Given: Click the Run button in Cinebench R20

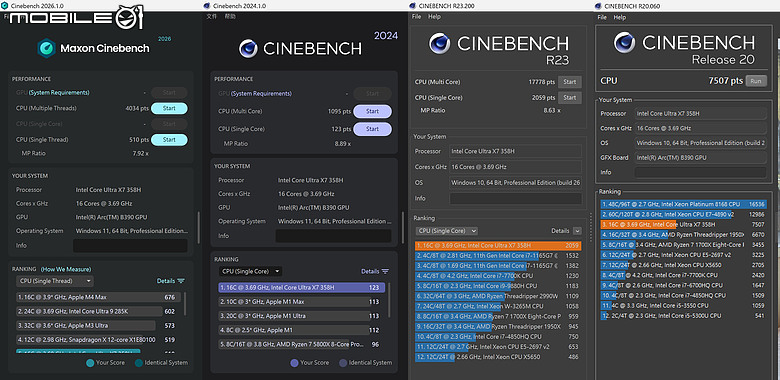Looking at the screenshot, I should pyautogui.click(x=756, y=81).
